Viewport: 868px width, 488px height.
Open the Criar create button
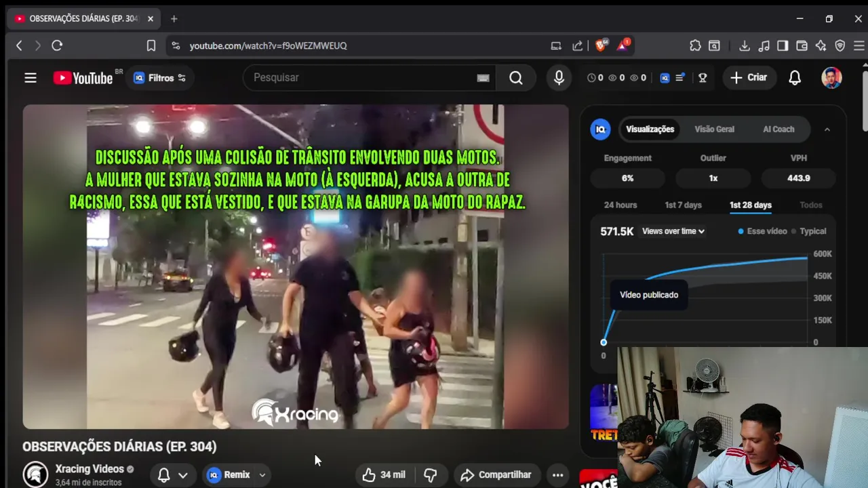[749, 78]
